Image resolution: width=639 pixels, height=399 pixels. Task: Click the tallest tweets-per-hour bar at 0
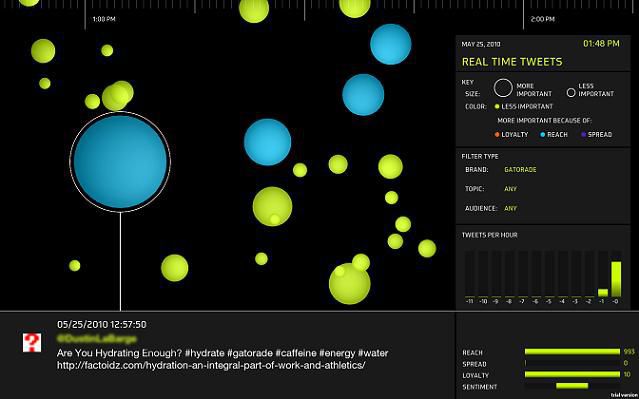coord(616,279)
